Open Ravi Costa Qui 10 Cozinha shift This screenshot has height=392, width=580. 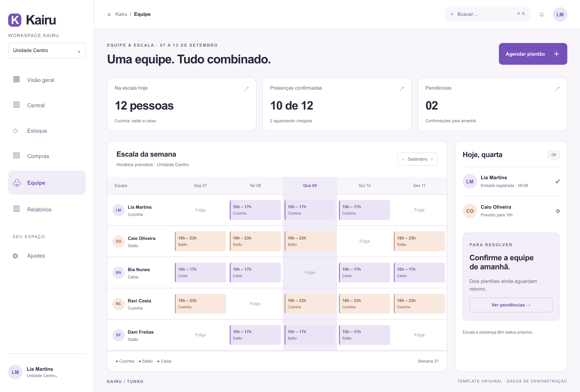pyautogui.click(x=364, y=304)
